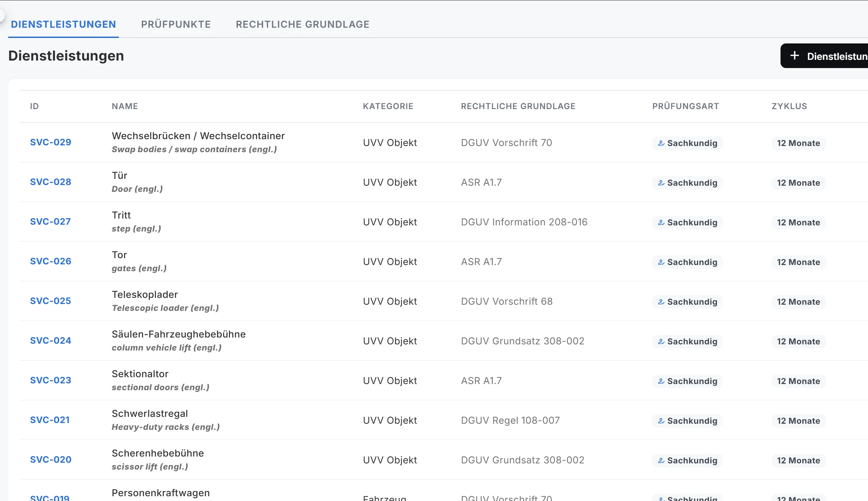Click 'Heavy-duty racks (engl.)' subtitle

[x=166, y=427]
